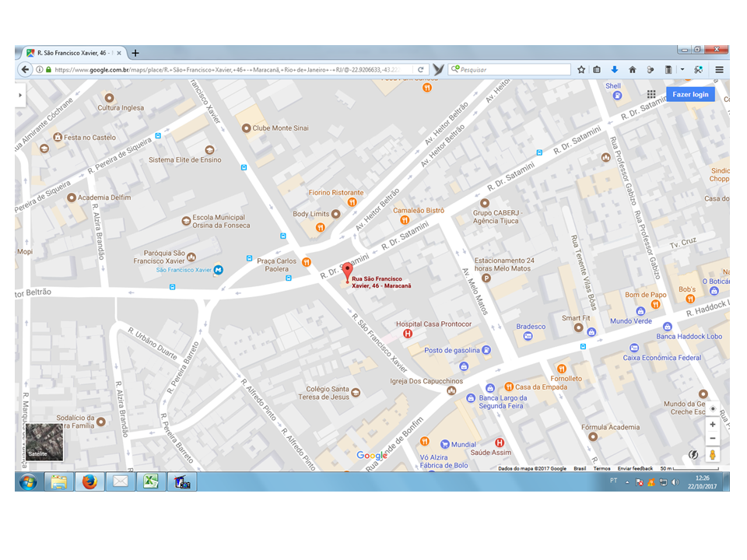The height and width of the screenshot is (560, 747).
Task: Show hidden system tray icons arrow
Action: click(627, 482)
